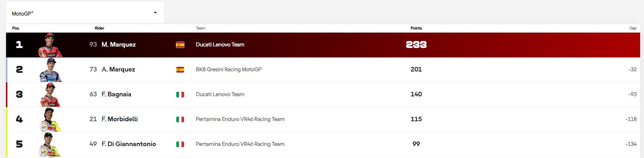644x158 pixels.
Task: Click BK8 Gresini Racing MotoGP team name
Action: 229,69
